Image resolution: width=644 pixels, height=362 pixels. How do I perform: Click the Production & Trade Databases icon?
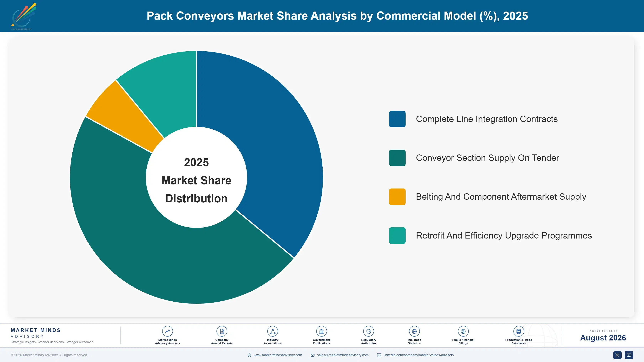518,331
